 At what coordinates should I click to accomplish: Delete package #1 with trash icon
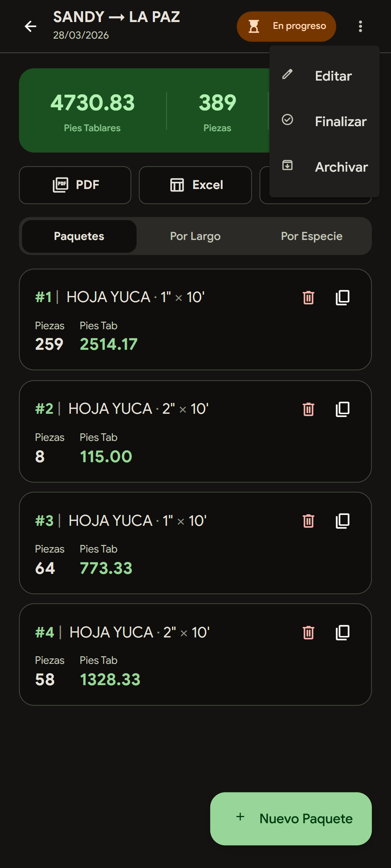coord(308,298)
